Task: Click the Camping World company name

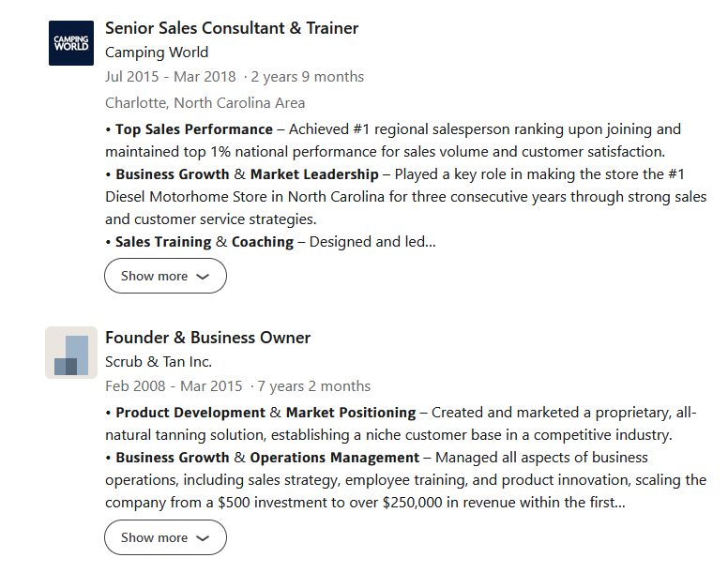Action: click(157, 53)
